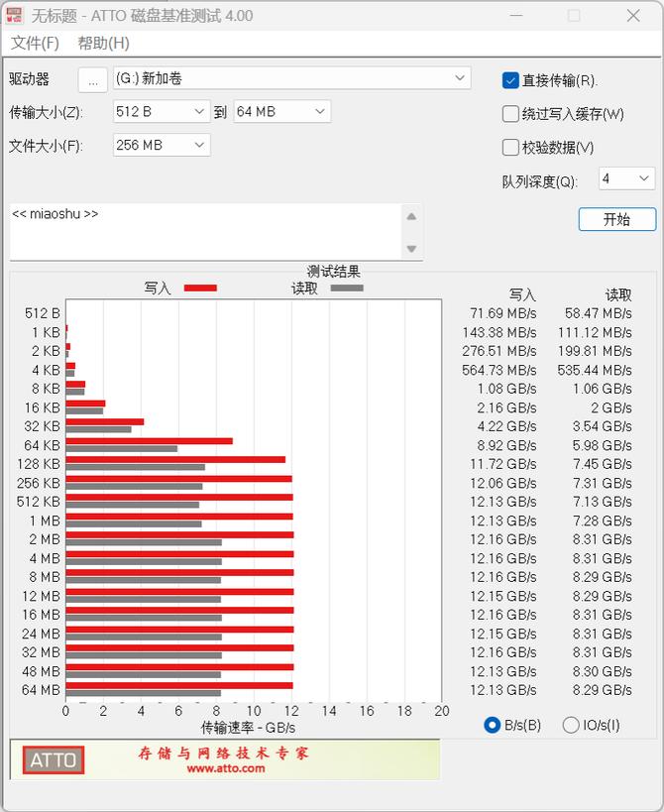The image size is (664, 812).
Task: Click the description box scroll up arrow
Action: click(x=411, y=216)
